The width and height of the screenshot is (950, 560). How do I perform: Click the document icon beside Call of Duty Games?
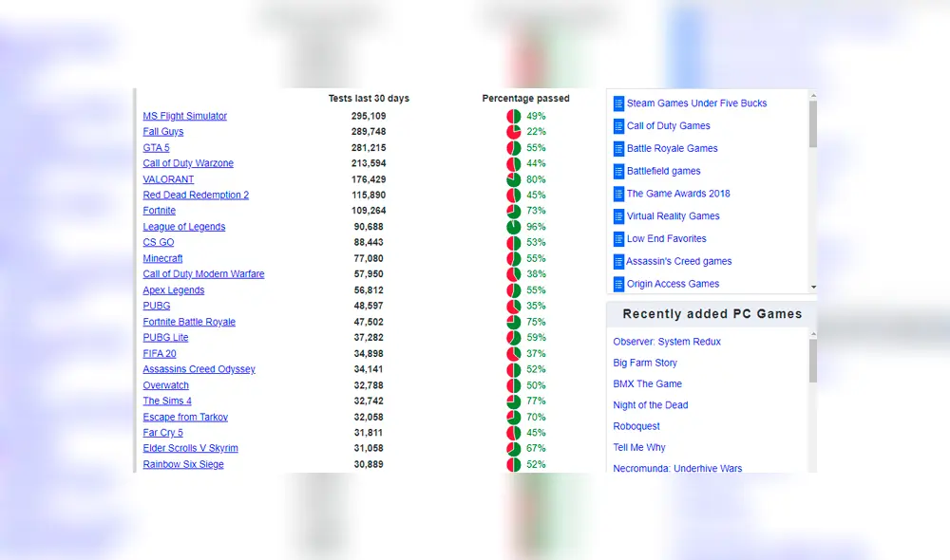coord(618,126)
